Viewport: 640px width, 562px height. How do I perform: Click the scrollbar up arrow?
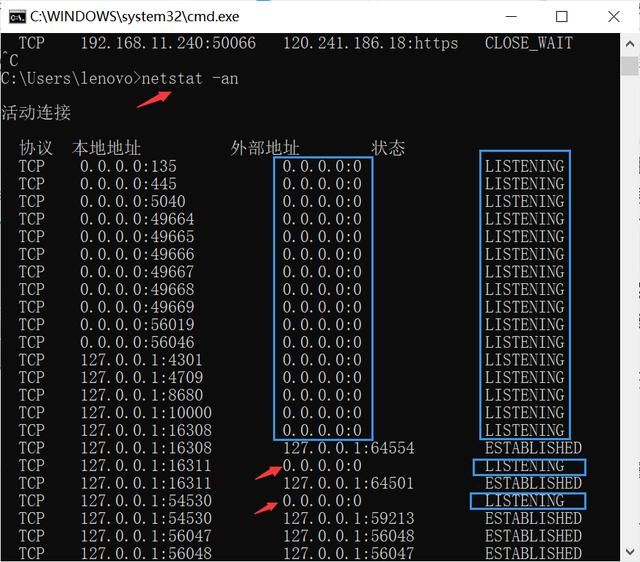(630, 44)
